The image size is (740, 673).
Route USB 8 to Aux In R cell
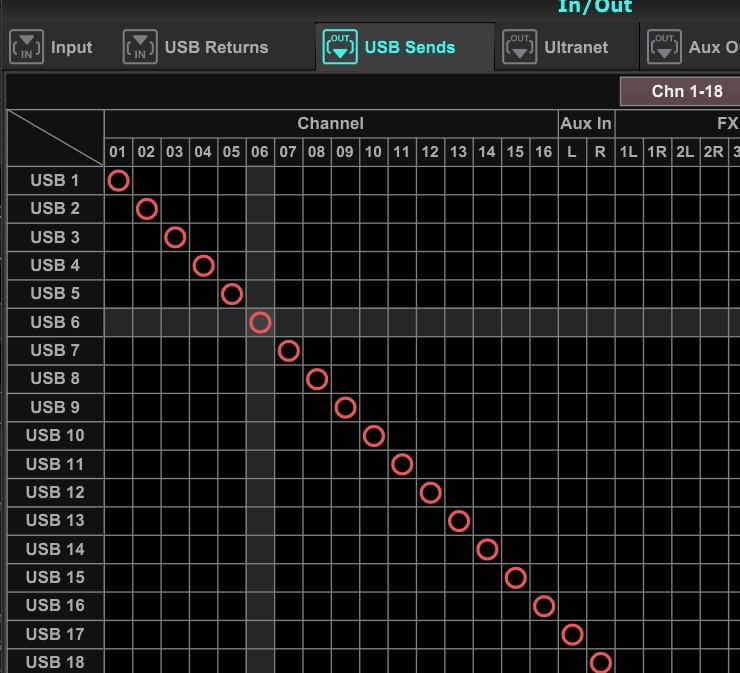[601, 379]
